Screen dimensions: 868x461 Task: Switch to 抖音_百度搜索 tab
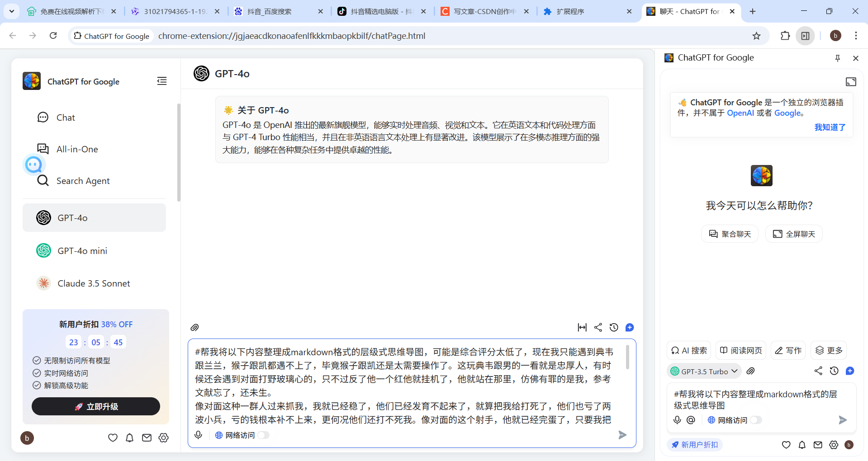point(279,11)
